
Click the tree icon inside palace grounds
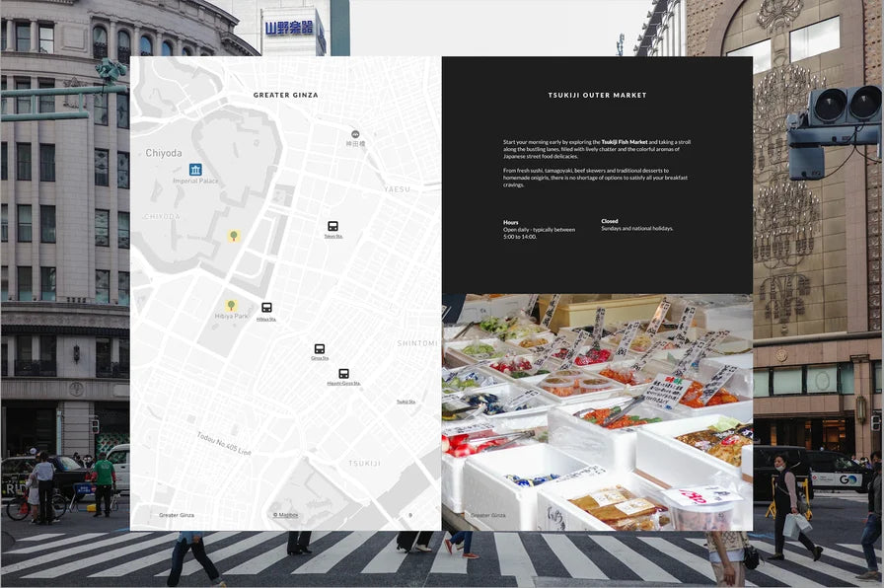click(x=233, y=236)
